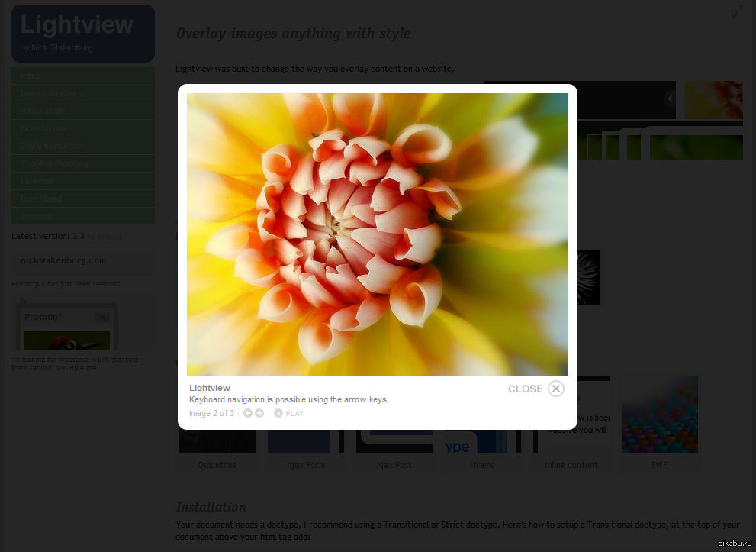Viewport: 756px width, 552px height.
Task: Go to the previous image arrow
Action: (248, 413)
